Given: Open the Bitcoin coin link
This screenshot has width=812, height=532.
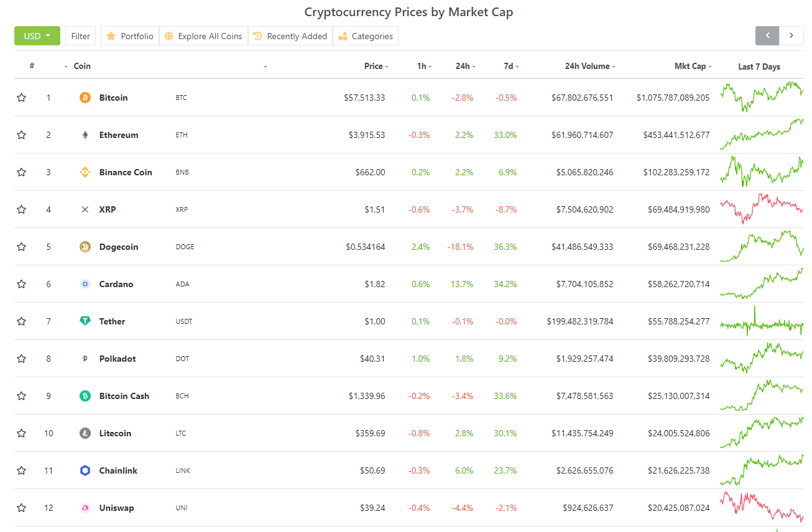Looking at the screenshot, I should click(113, 98).
